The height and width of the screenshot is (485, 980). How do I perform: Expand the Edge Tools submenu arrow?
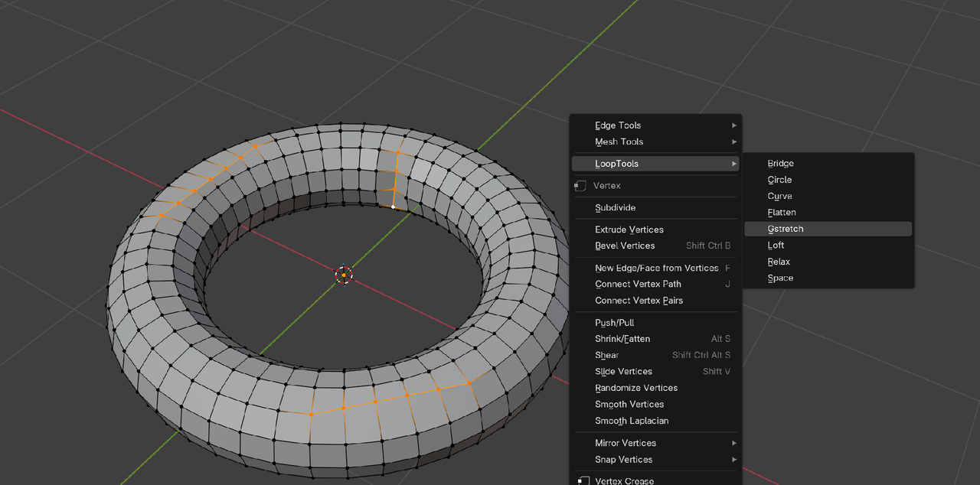tap(733, 125)
